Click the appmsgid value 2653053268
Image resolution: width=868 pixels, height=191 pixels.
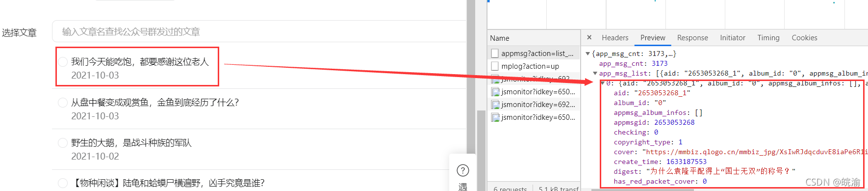[674, 122]
